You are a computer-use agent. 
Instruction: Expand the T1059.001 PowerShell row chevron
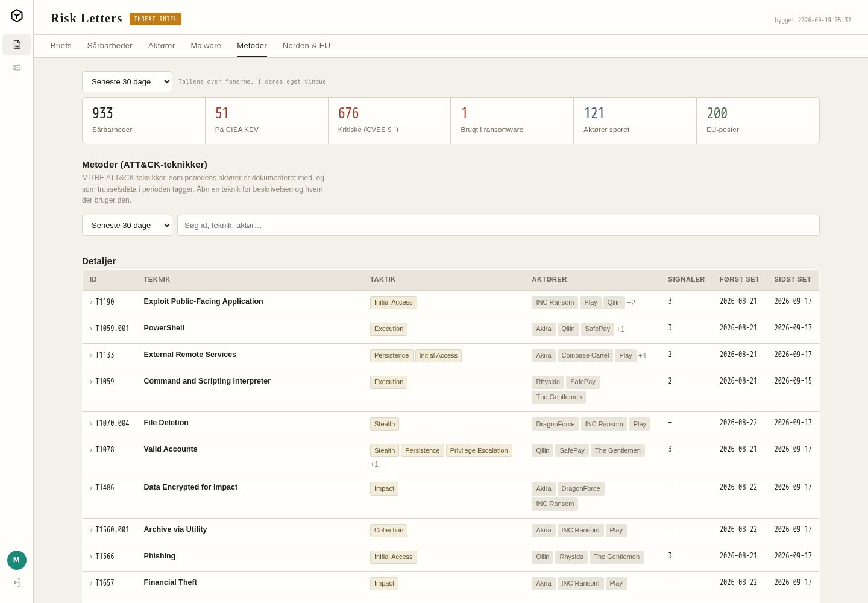pyautogui.click(x=91, y=329)
